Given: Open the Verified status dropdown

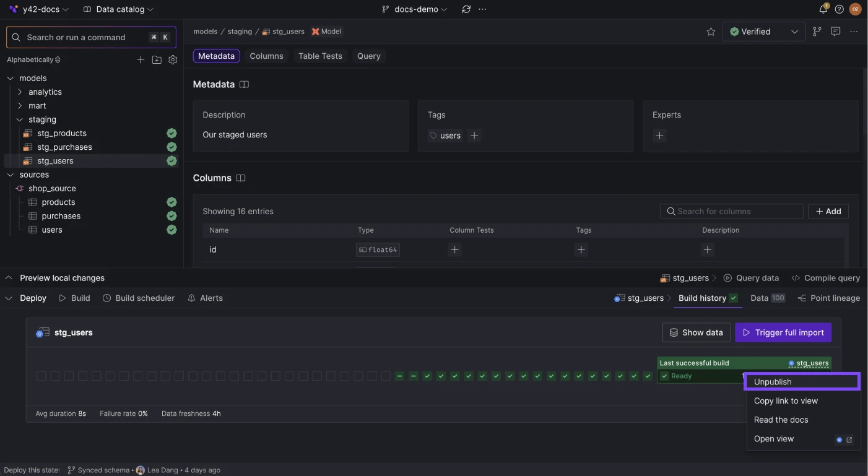Looking at the screenshot, I should pos(763,32).
